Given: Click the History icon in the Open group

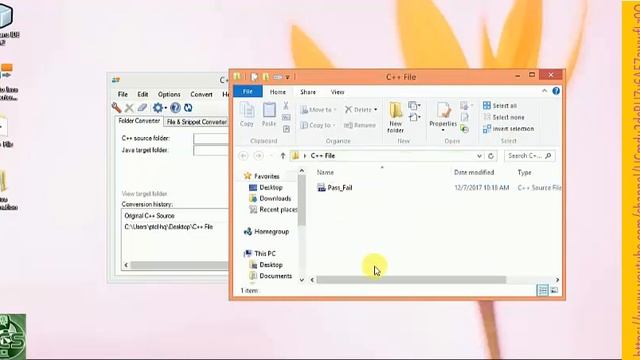Looking at the screenshot, I should (464, 129).
